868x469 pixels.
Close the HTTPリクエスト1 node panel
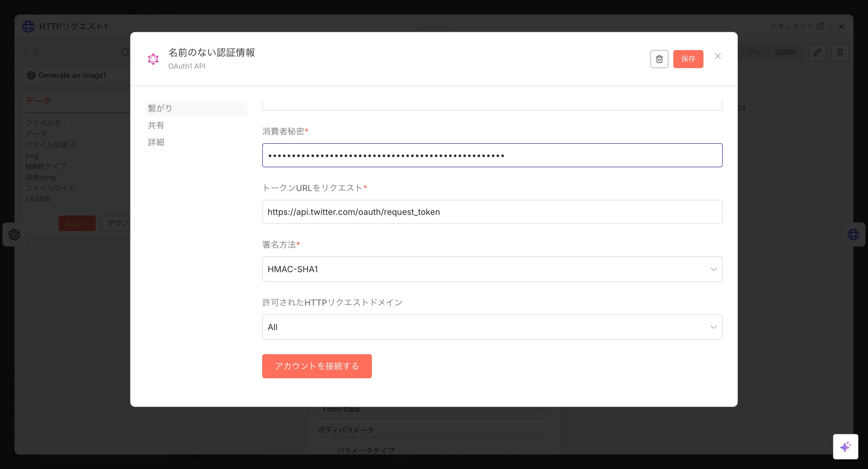[841, 26]
